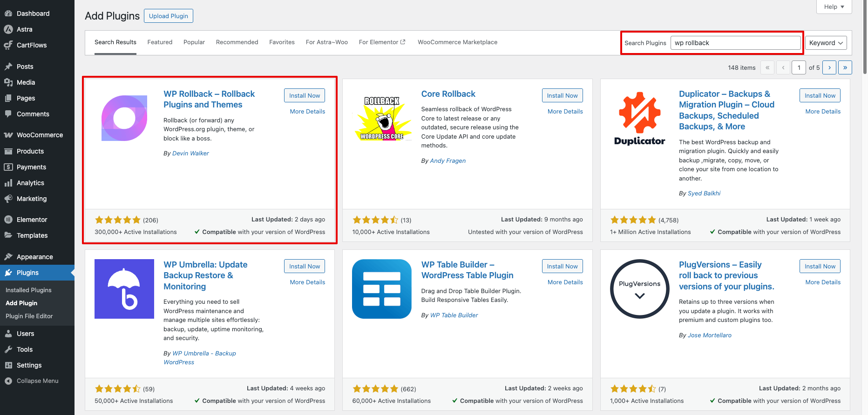Open the WP Rollback plugin title link
868x415 pixels.
pyautogui.click(x=209, y=100)
